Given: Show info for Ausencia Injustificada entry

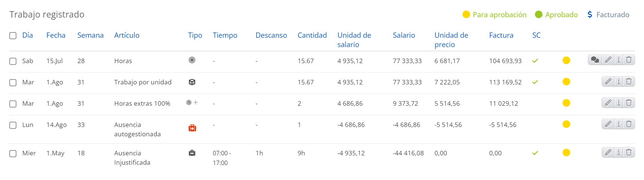Looking at the screenshot, I should [619, 152].
